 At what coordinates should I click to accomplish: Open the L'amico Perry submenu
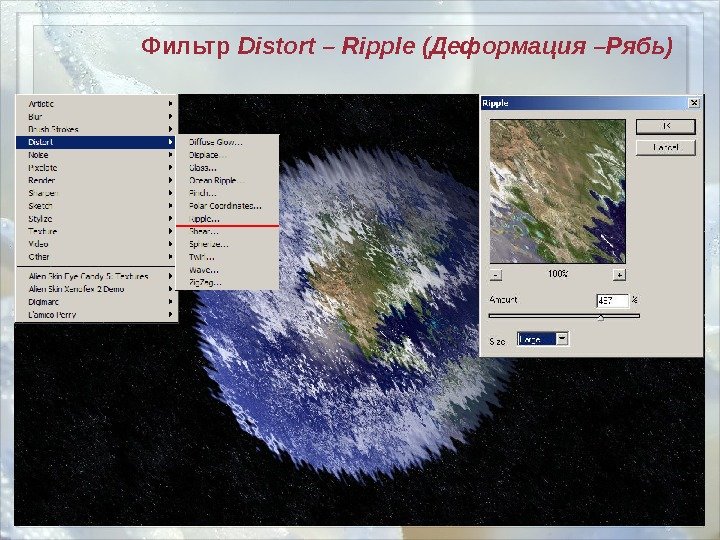pos(96,315)
